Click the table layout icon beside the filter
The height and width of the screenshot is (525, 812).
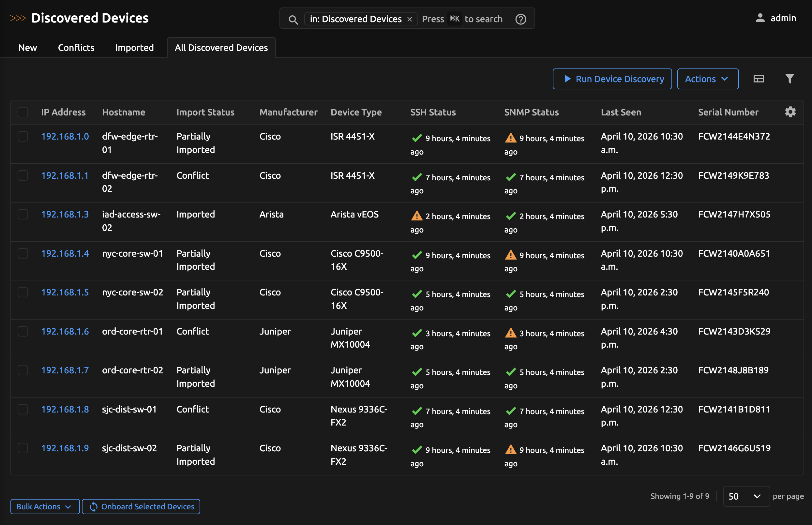759,79
